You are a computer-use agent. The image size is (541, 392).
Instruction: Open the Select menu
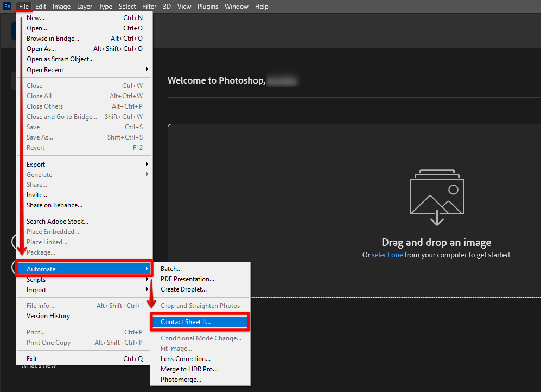[x=128, y=6]
